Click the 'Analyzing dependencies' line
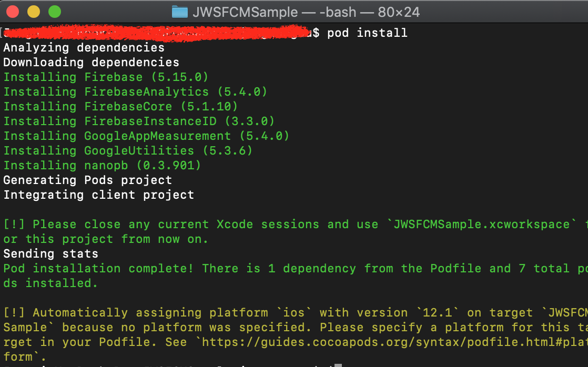The width and height of the screenshot is (588, 367). (x=84, y=48)
